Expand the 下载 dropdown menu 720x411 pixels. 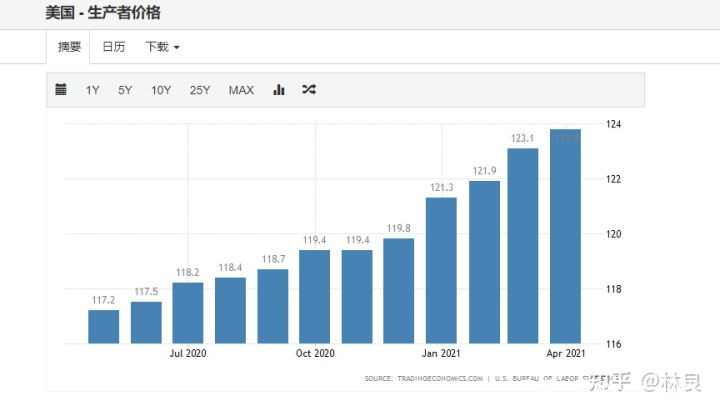tap(162, 47)
